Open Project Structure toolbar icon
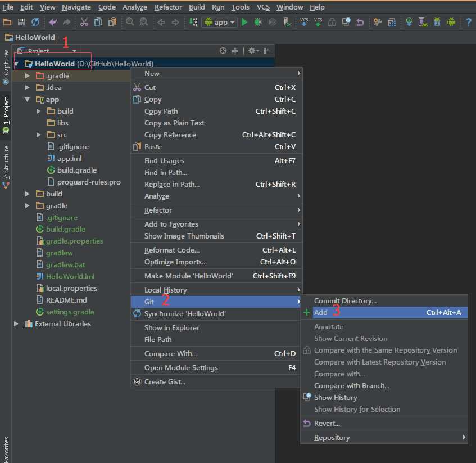Screen dimensions: 476x463 point(392,22)
